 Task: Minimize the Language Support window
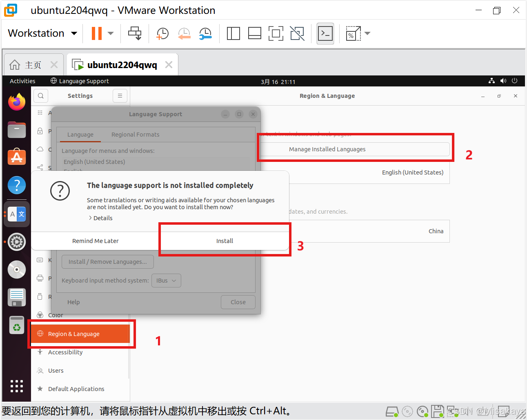(x=225, y=114)
